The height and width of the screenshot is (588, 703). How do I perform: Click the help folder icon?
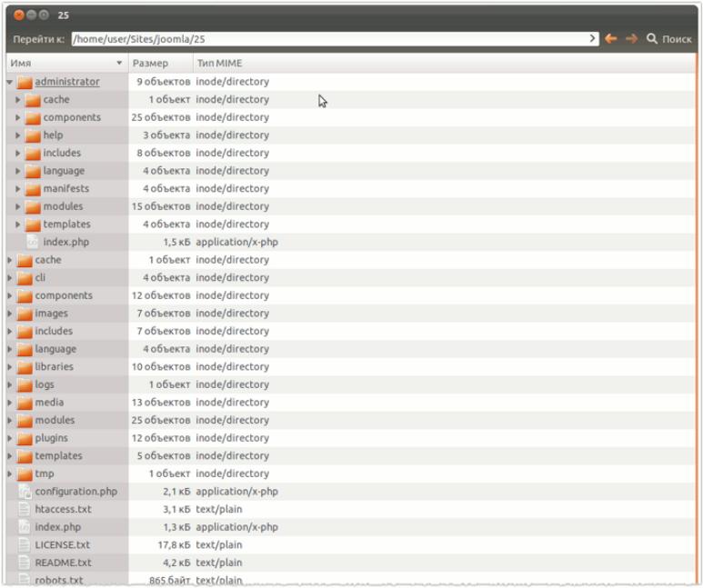pos(33,135)
